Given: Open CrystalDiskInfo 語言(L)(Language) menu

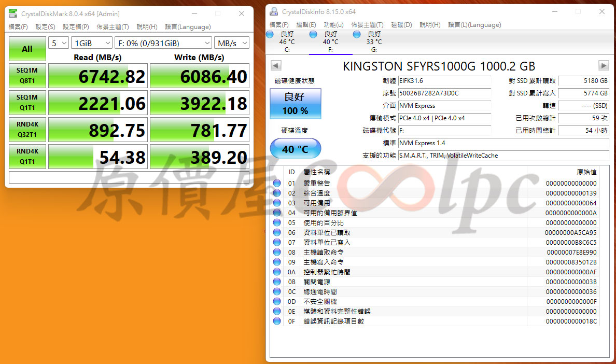Looking at the screenshot, I should [x=474, y=25].
